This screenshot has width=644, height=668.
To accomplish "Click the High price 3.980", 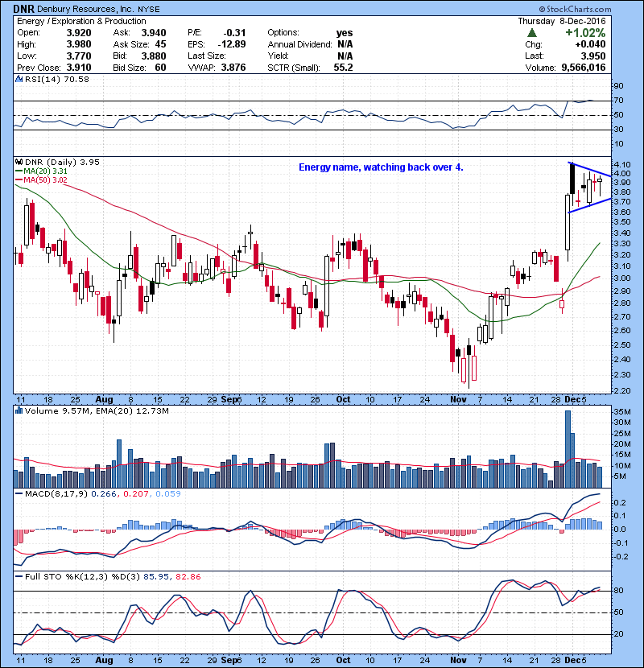I will coord(79,44).
